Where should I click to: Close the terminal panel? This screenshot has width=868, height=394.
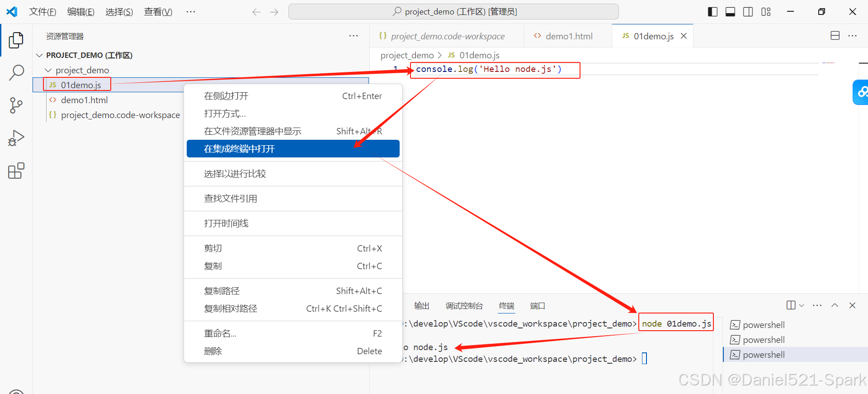(852, 305)
